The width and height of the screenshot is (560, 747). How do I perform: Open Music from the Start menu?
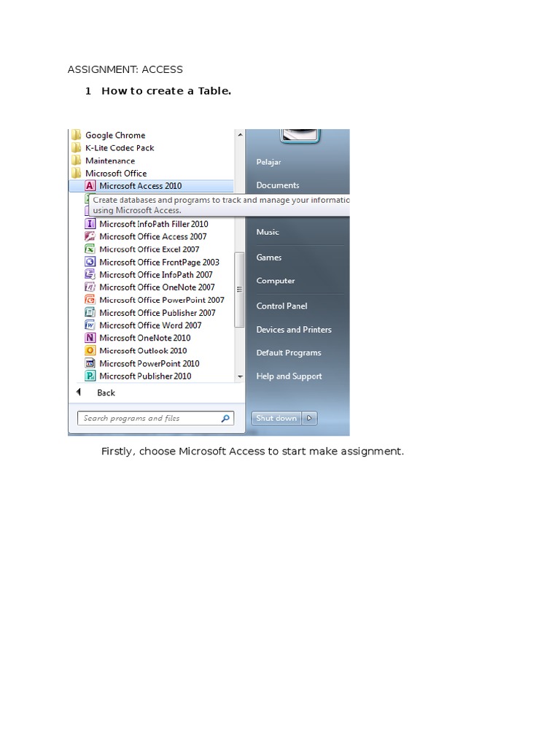coord(268,232)
